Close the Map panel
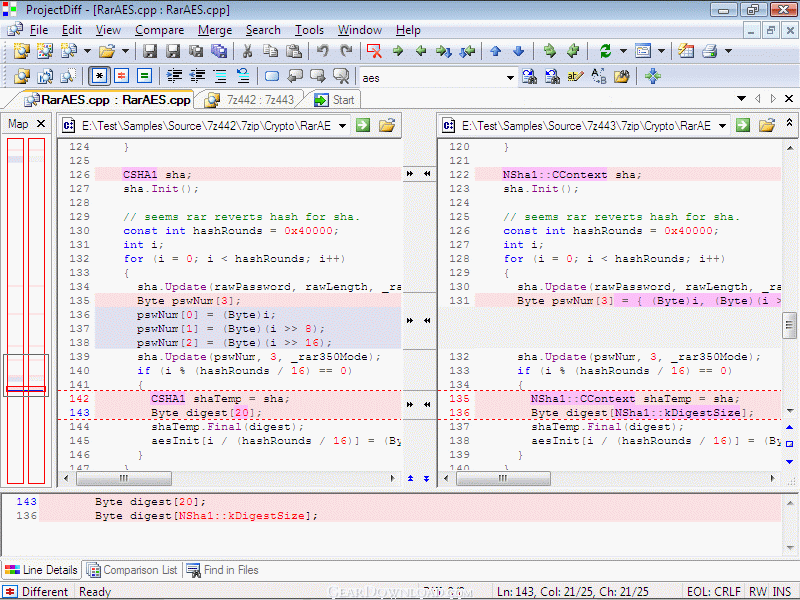 tap(41, 124)
